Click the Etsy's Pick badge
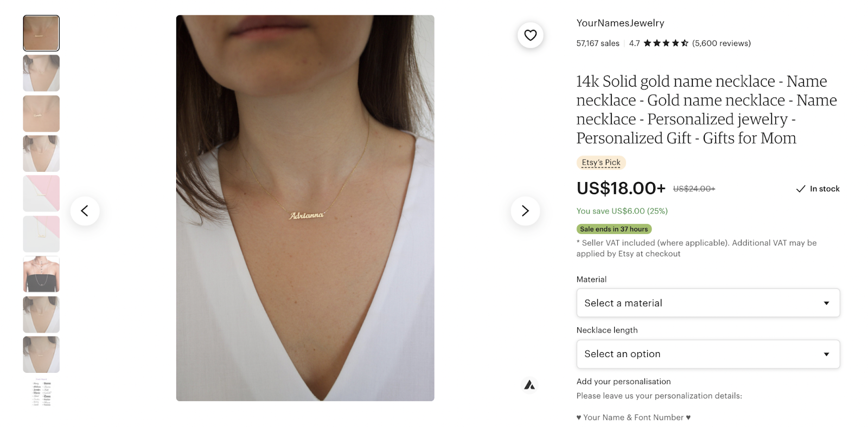The image size is (868, 427). click(601, 163)
